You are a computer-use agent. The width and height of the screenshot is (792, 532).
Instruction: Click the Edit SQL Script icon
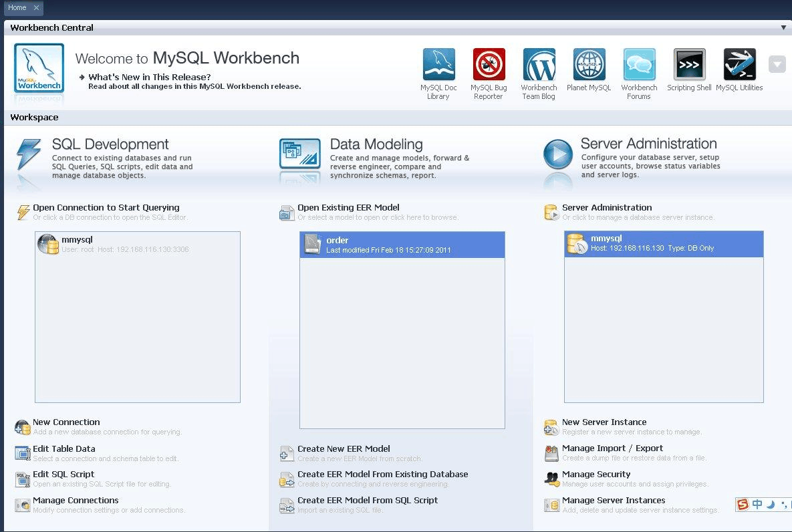point(23,479)
